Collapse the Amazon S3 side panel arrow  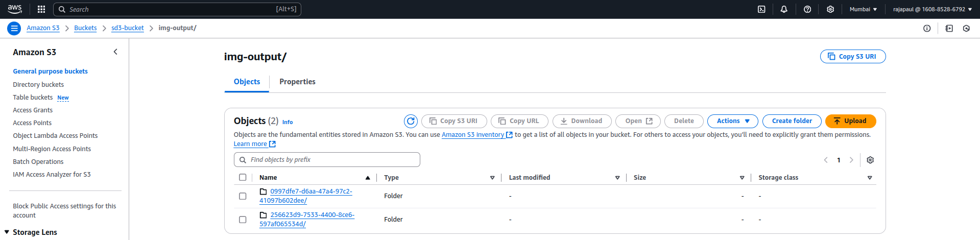tap(115, 52)
